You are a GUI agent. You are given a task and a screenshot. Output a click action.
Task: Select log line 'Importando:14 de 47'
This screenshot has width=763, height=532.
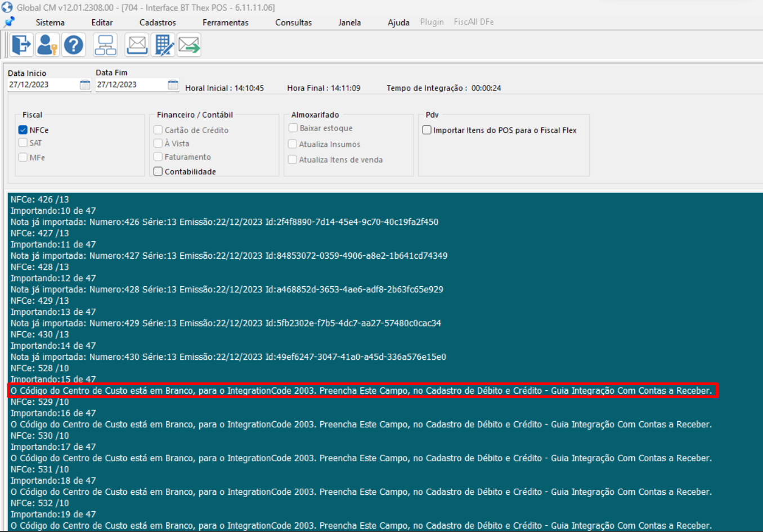coord(53,346)
